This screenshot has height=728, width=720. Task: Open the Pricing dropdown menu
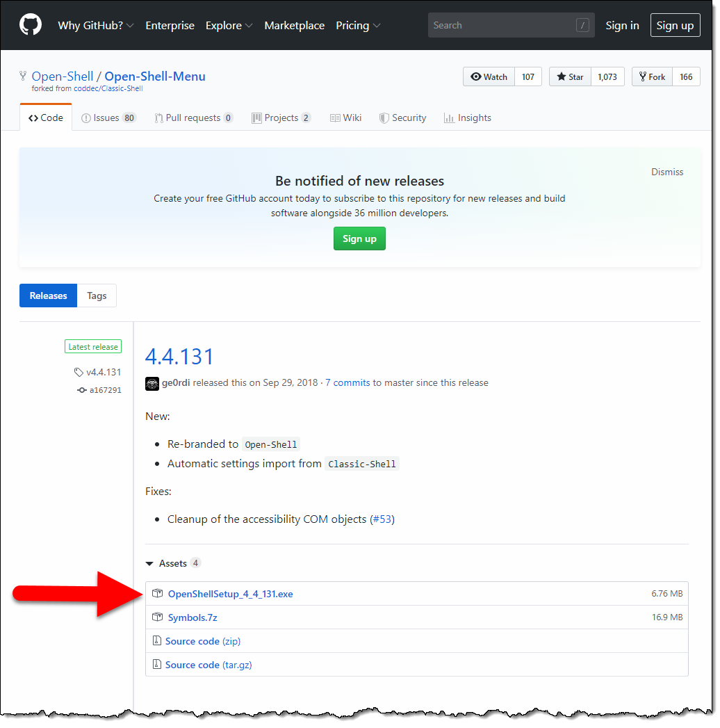(x=358, y=26)
